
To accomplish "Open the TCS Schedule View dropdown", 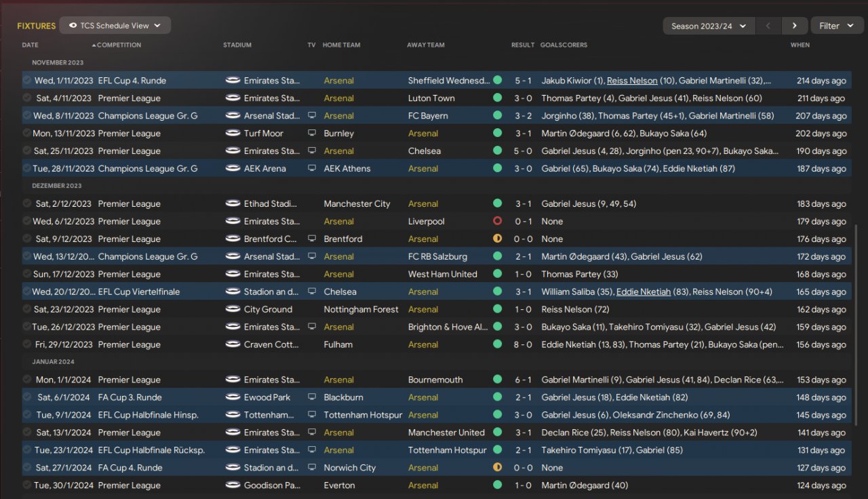I will [x=115, y=26].
